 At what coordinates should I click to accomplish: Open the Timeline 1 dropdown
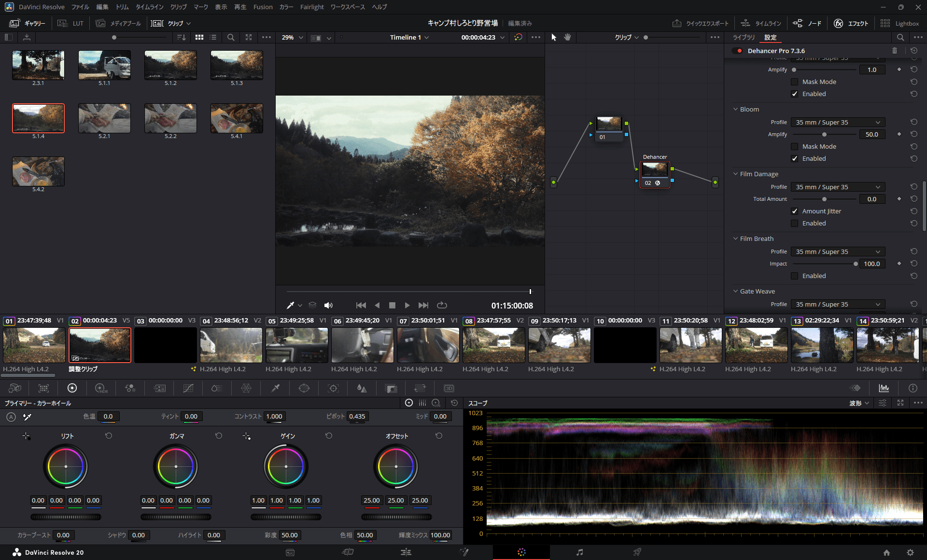pyautogui.click(x=409, y=37)
